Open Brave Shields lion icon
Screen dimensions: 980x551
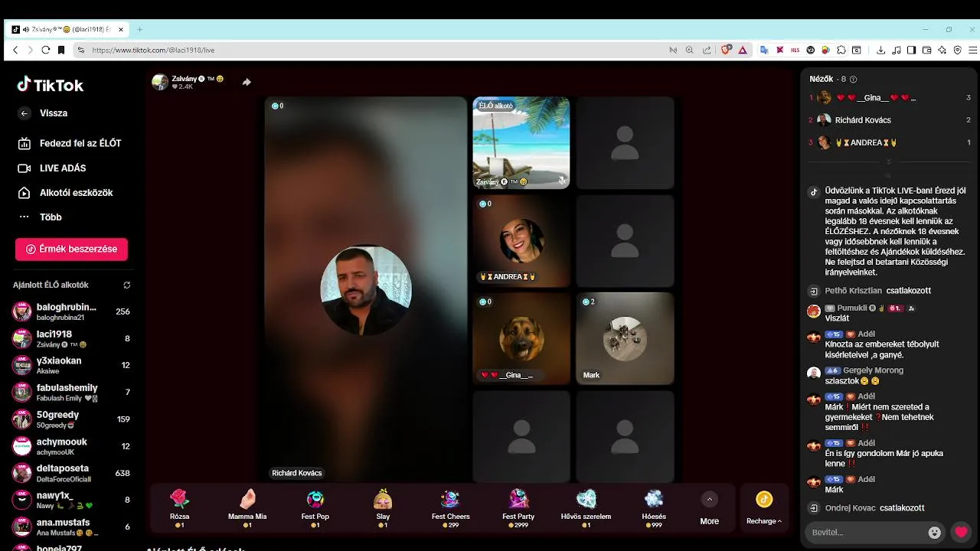[726, 50]
